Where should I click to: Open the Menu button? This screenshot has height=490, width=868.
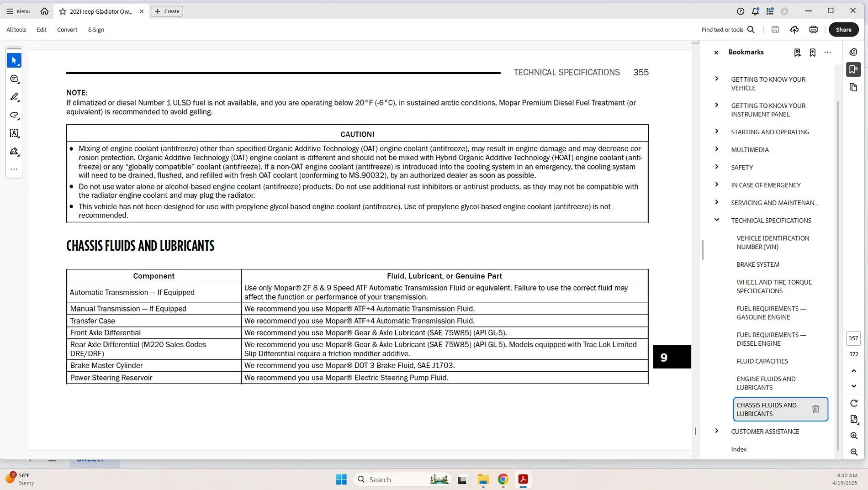click(18, 11)
